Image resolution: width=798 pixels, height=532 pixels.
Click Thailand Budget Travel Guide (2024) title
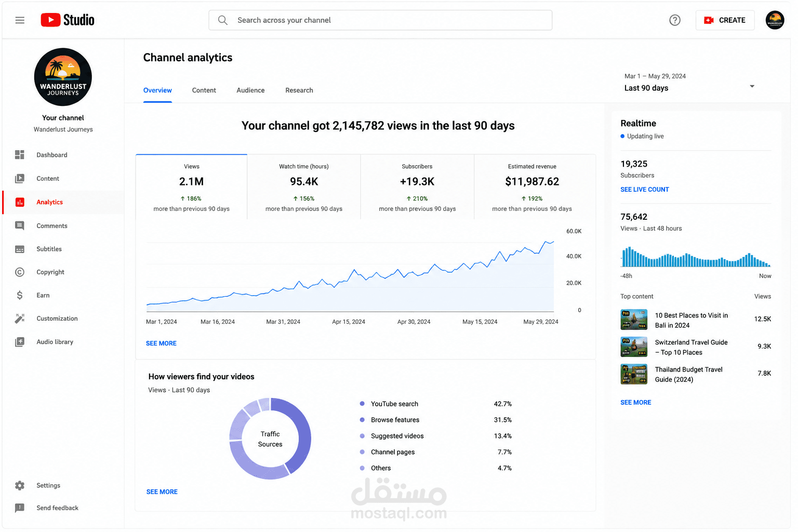[688, 375]
